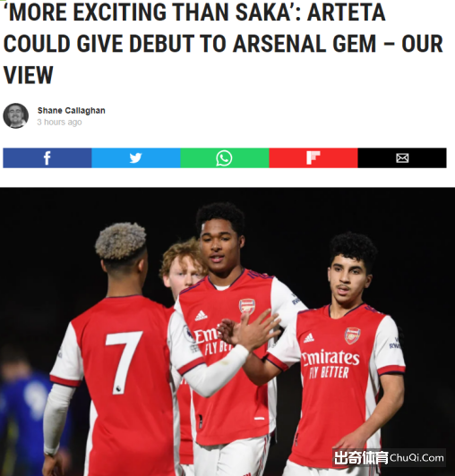This screenshot has height=476, width=455.
Task: Share the article on Twitter
Action: [136, 157]
